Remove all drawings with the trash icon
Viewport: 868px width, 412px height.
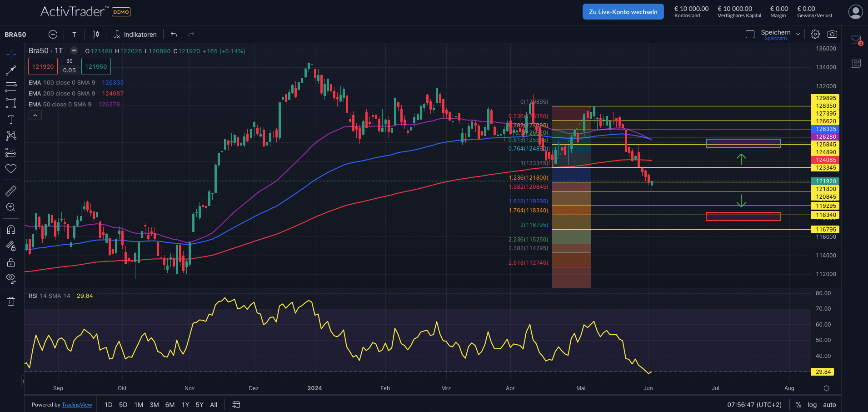(11, 301)
